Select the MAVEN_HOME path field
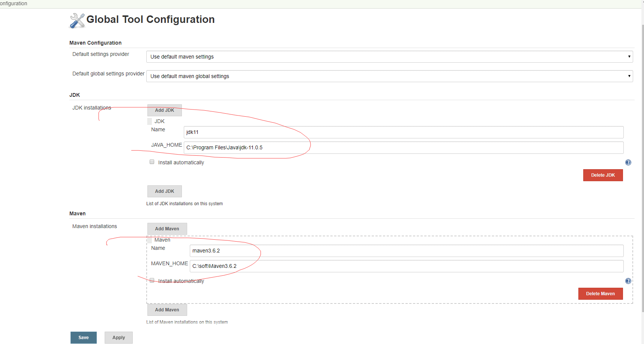Viewport: 644px width, 344px height. coord(406,266)
